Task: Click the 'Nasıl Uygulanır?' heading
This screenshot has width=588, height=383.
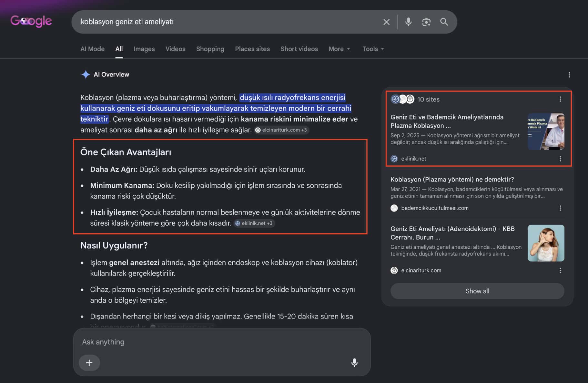Action: click(x=114, y=245)
